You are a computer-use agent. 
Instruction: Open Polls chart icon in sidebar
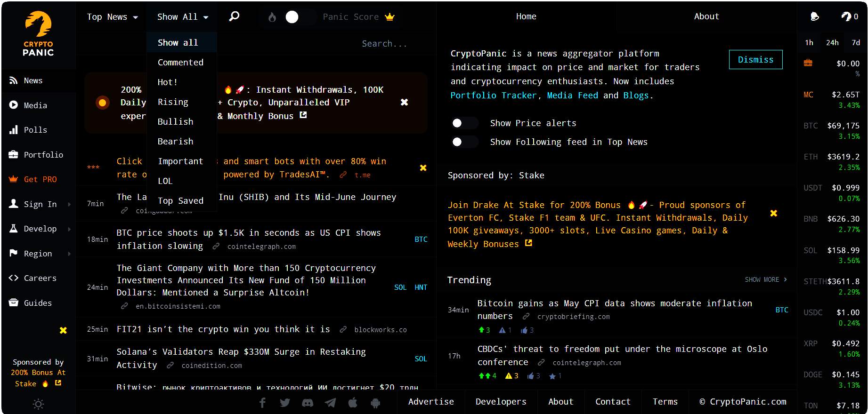tap(13, 130)
